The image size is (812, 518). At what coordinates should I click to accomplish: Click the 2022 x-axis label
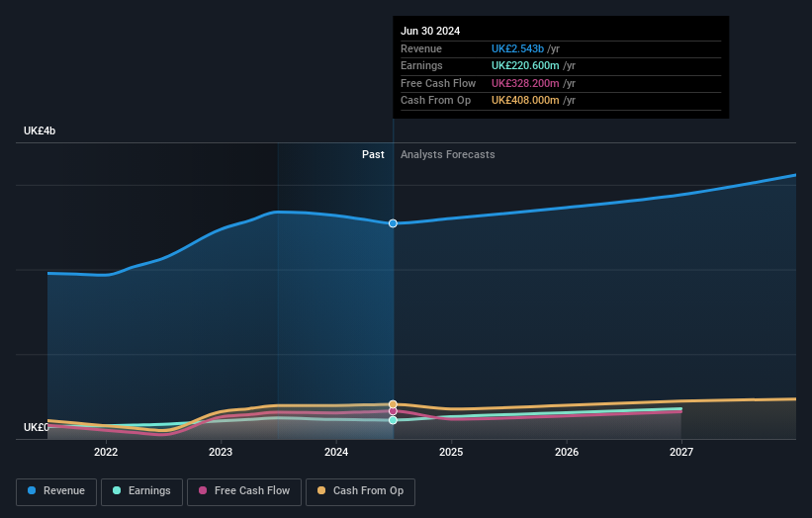coord(106,453)
